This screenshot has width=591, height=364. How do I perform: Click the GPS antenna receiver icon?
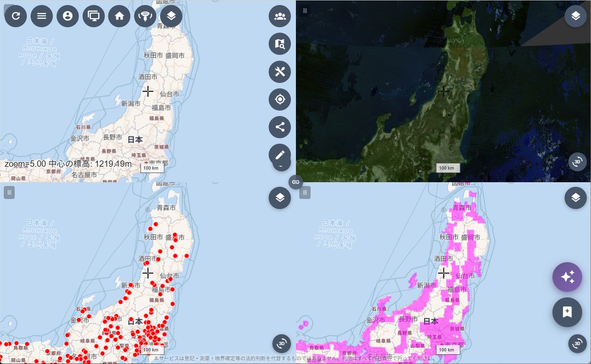[145, 16]
